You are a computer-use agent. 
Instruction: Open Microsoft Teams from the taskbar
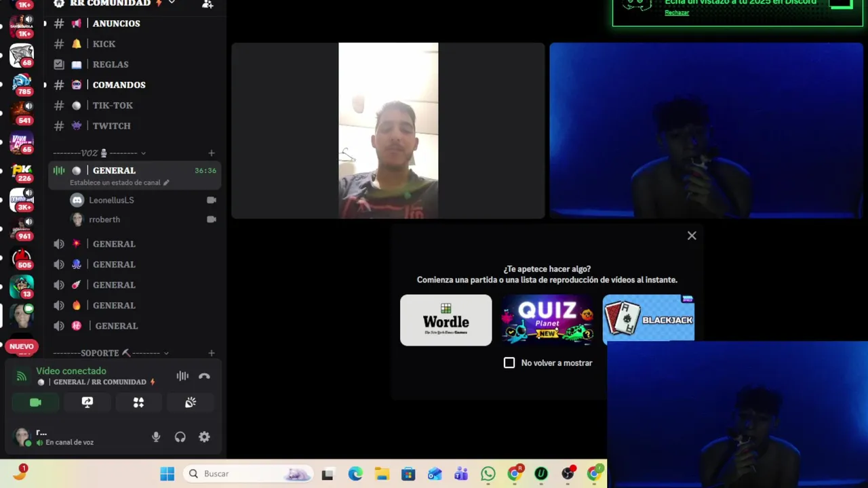pyautogui.click(x=461, y=474)
